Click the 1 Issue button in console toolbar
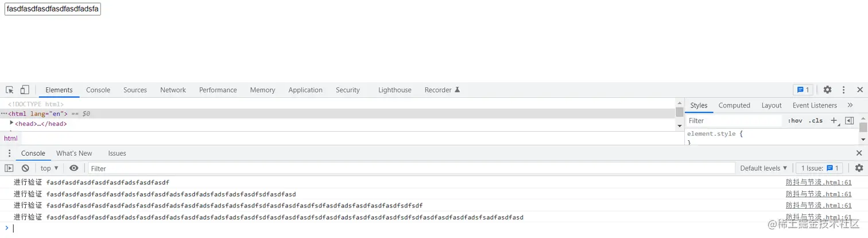This screenshot has height=238, width=868. [820, 168]
